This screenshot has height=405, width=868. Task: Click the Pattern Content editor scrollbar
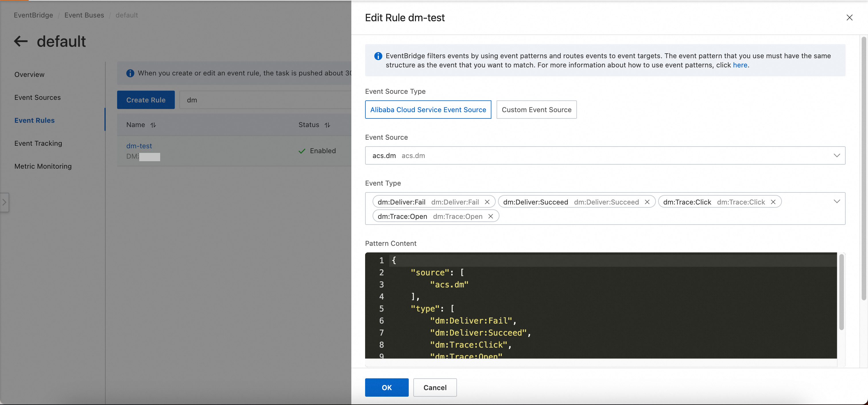841,293
